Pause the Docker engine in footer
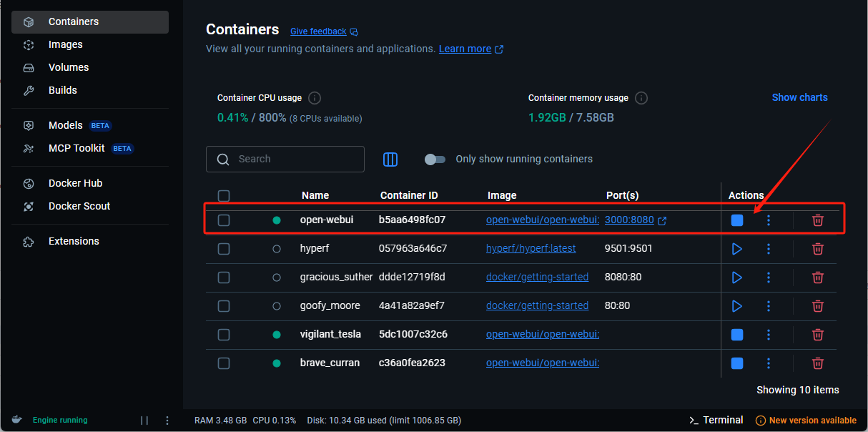Image resolution: width=868 pixels, height=432 pixels. click(x=144, y=421)
